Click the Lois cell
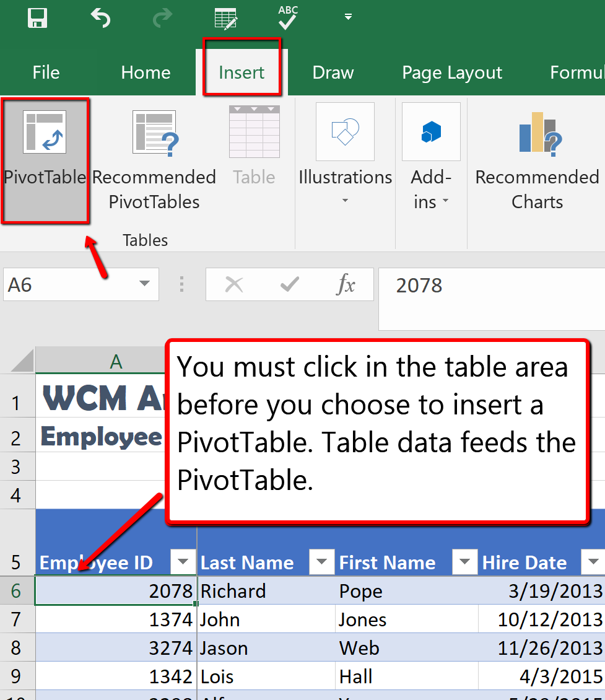This screenshot has height=700, width=605. [x=266, y=676]
